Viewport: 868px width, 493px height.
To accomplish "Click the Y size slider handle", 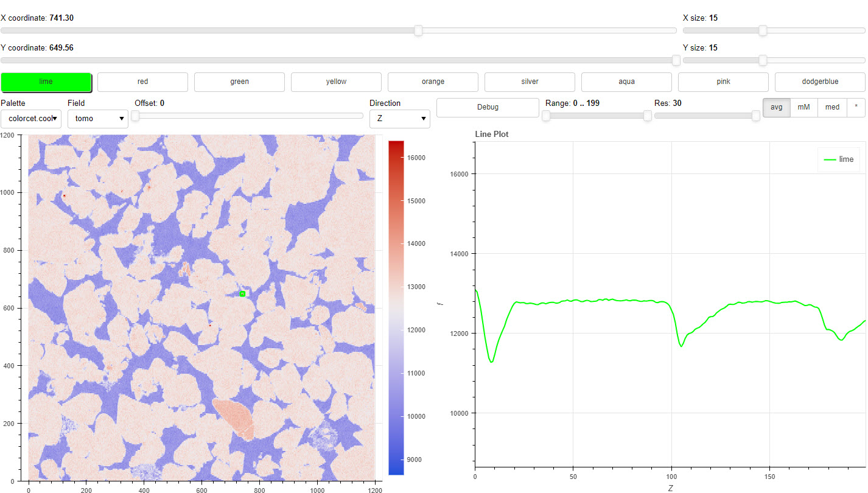I will pos(763,60).
